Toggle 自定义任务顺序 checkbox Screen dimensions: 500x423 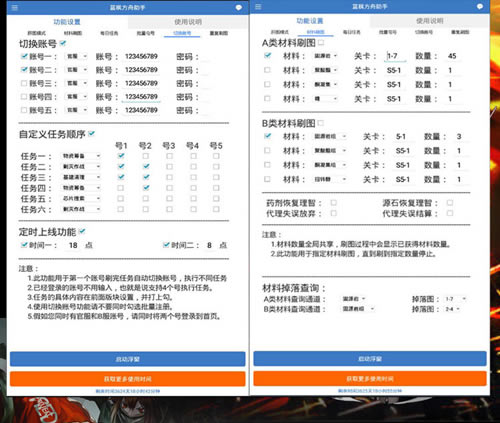click(x=92, y=134)
